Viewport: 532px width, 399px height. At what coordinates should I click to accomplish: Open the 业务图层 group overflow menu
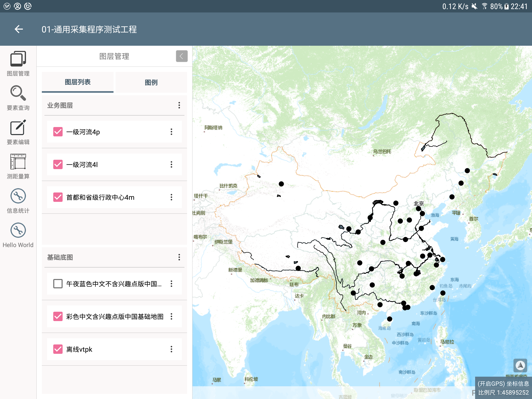[x=179, y=105]
